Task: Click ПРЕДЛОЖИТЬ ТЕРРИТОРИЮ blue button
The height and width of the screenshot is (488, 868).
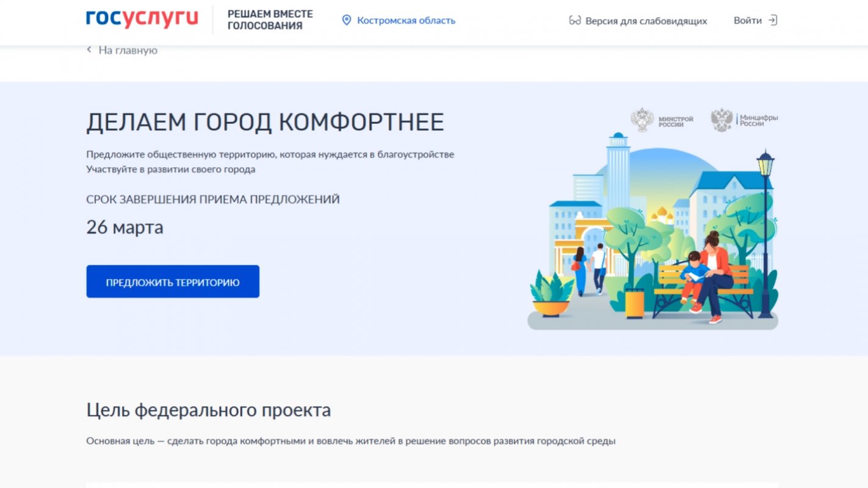Action: tap(173, 281)
